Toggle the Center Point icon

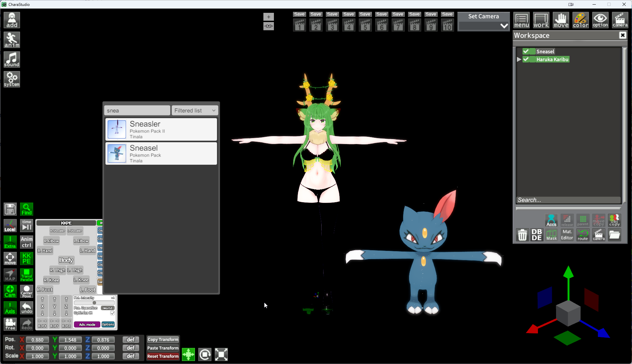coord(27,291)
